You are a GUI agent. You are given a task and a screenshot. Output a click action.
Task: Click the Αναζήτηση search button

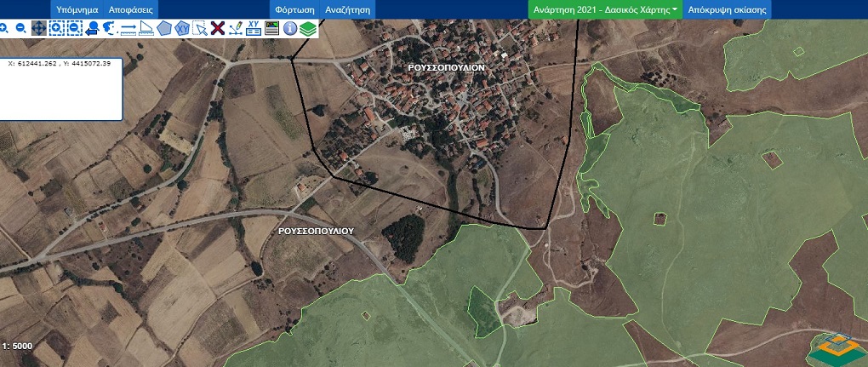pos(346,10)
